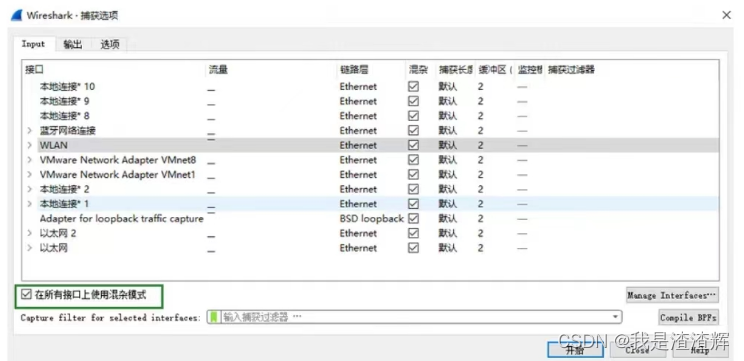Image resolution: width=744 pixels, height=361 pixels.
Task: Click BSD loopback link-layer cell
Action: [x=372, y=219]
